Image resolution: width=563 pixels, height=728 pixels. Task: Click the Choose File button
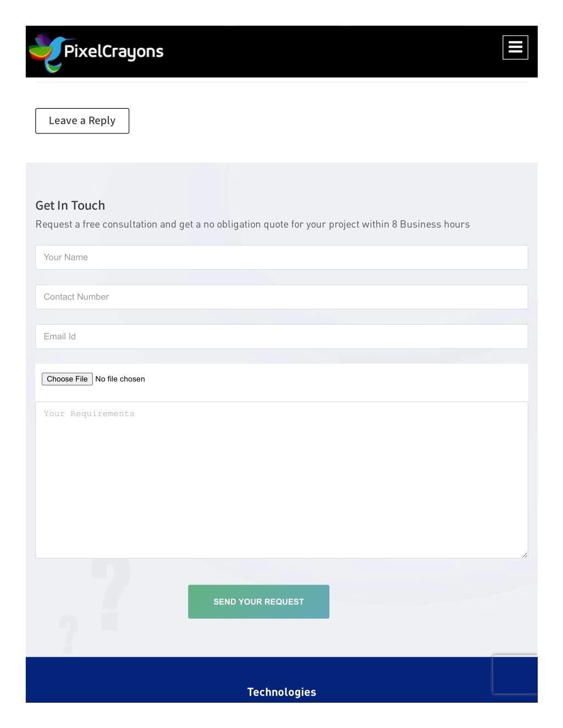[x=67, y=379]
